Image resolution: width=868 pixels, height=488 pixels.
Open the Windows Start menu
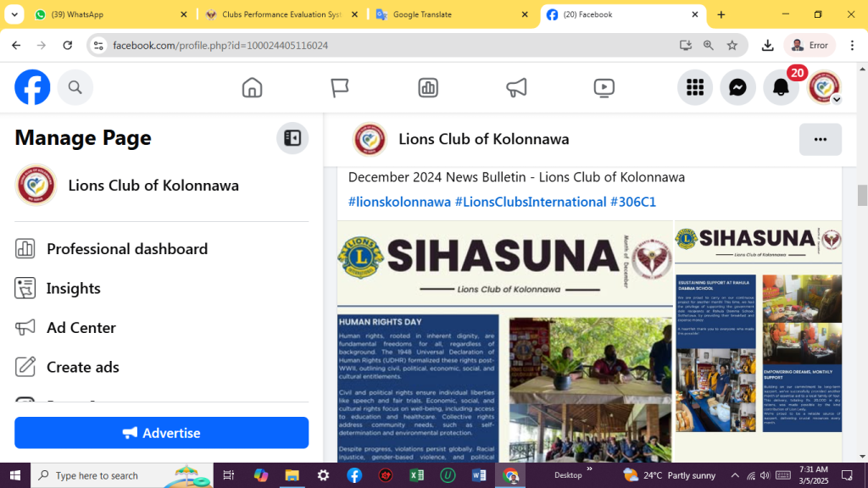[15, 475]
